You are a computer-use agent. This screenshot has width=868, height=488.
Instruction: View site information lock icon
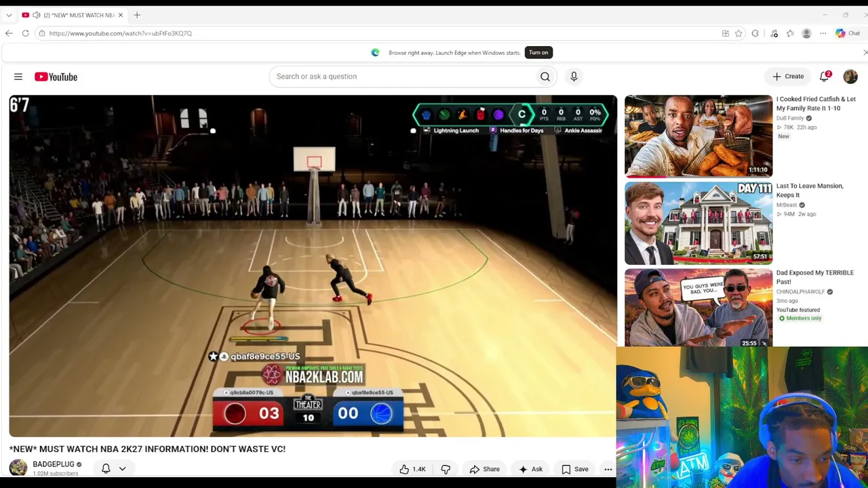click(x=42, y=33)
